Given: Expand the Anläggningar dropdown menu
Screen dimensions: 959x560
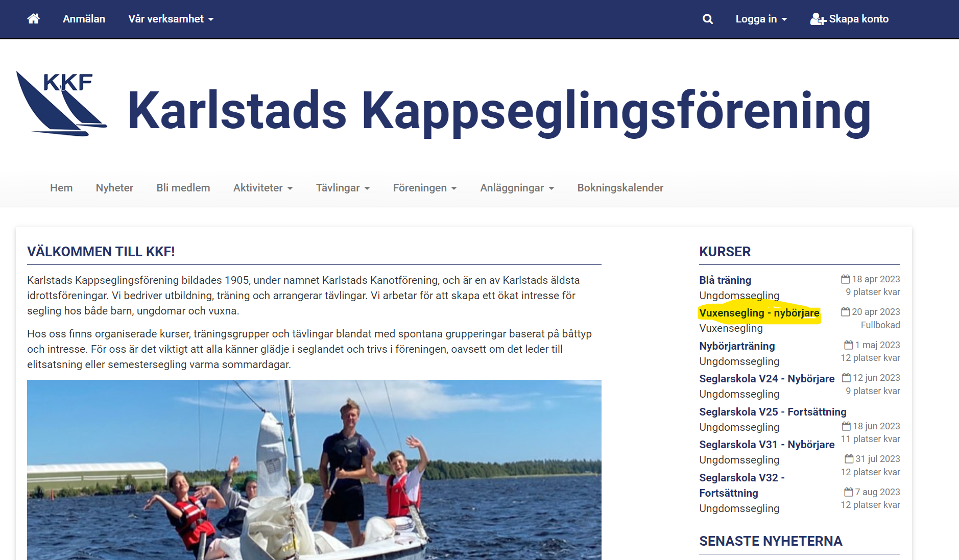Looking at the screenshot, I should tap(517, 188).
